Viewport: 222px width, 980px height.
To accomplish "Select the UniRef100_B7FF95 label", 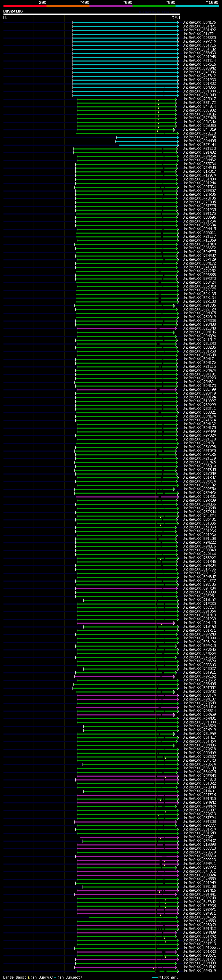I will (x=199, y=137).
